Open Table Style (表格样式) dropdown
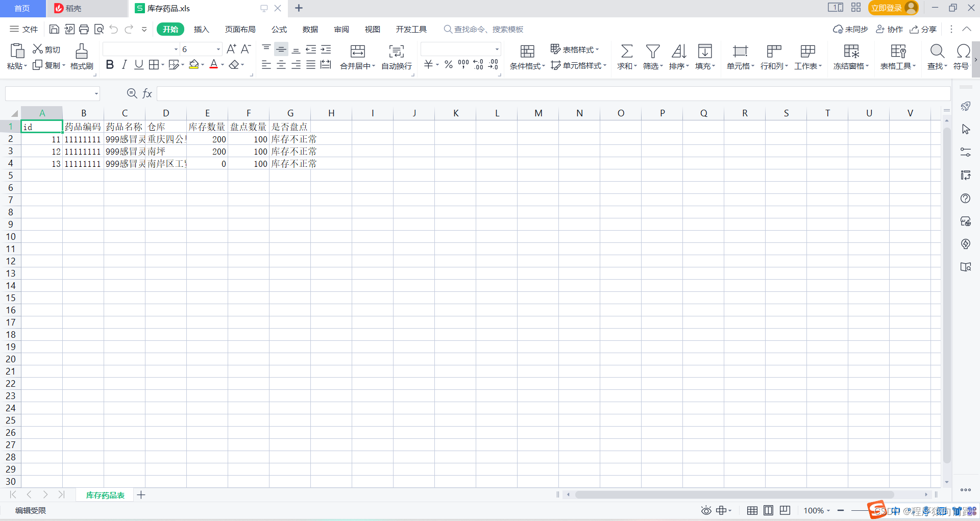980x521 pixels. coord(575,49)
